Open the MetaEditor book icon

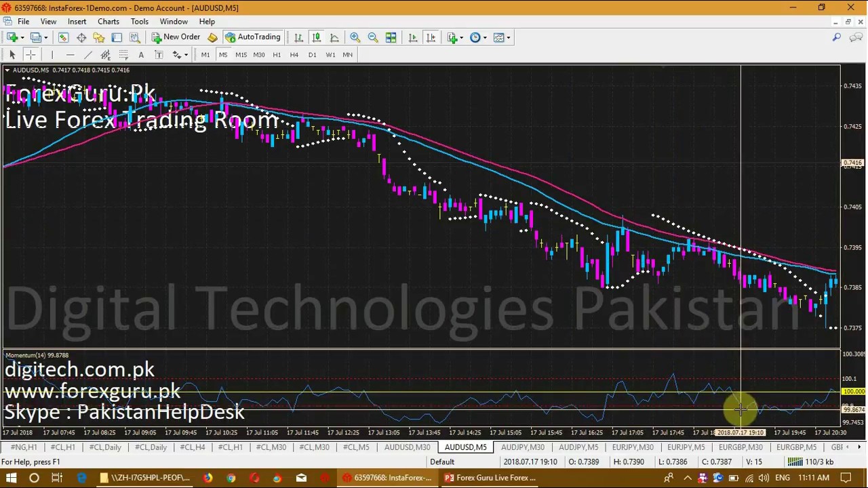click(212, 37)
